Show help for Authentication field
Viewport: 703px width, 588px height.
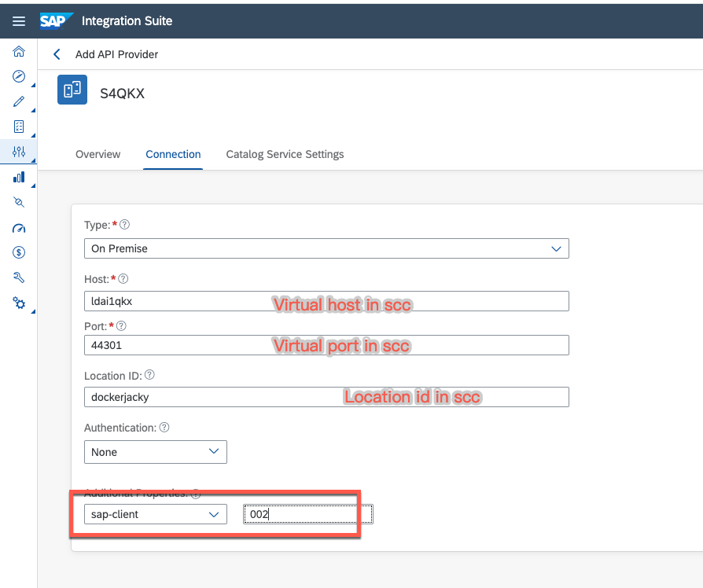tap(164, 427)
